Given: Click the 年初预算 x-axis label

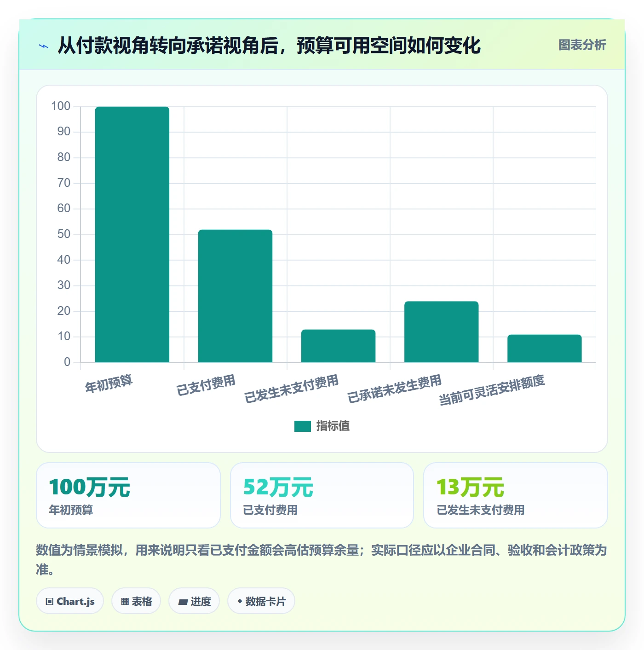Looking at the screenshot, I should 109,383.
